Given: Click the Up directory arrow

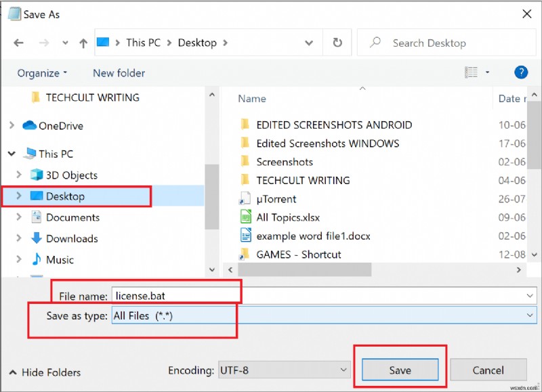Looking at the screenshot, I should [83, 43].
